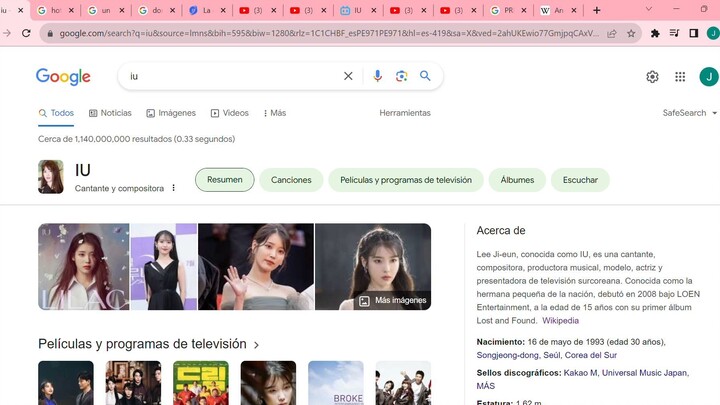Select Películas y programas de televisión chip
The height and width of the screenshot is (405, 720).
(406, 180)
